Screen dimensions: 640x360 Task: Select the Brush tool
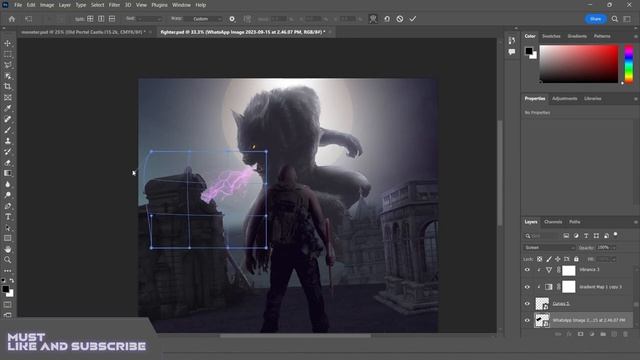coord(7,130)
